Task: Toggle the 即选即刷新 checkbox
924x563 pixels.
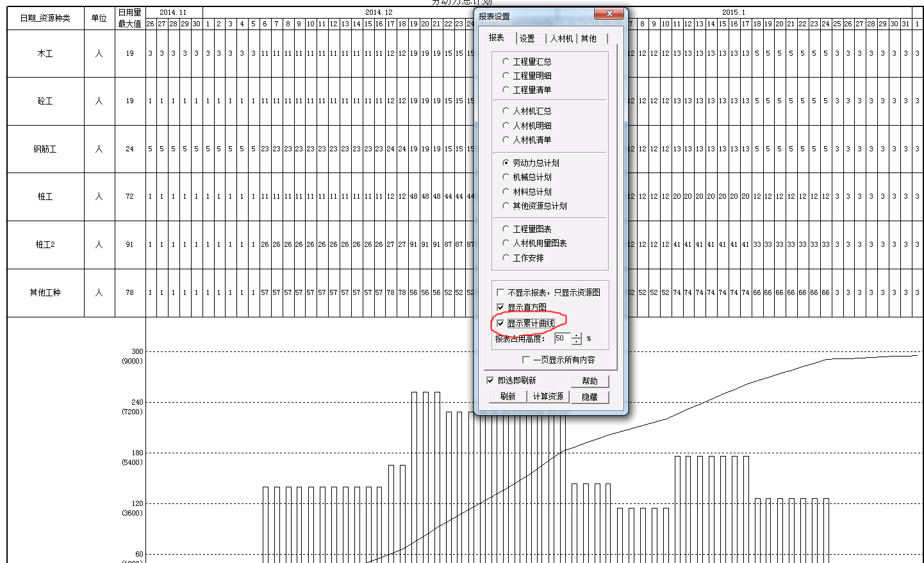Action: tap(490, 380)
